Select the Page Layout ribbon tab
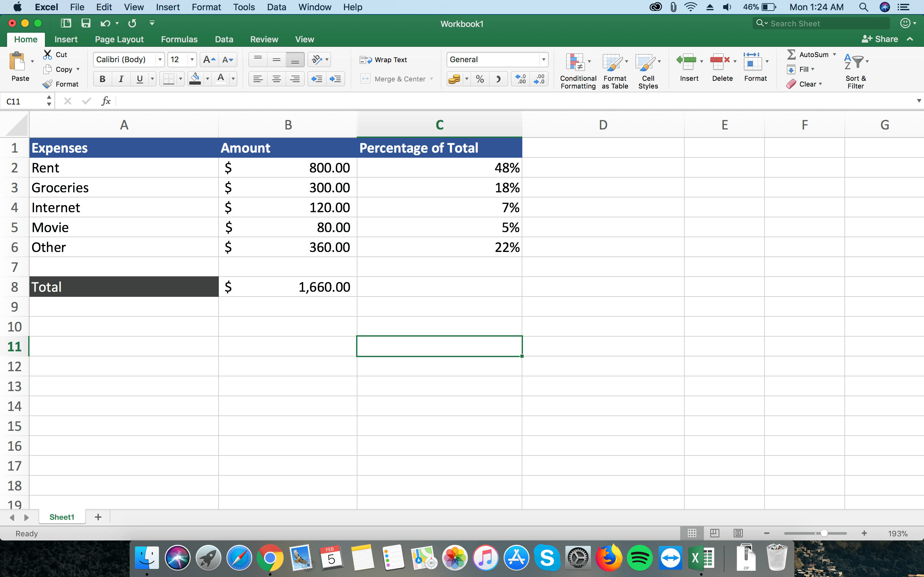Screen dimensions: 924x577 point(118,39)
